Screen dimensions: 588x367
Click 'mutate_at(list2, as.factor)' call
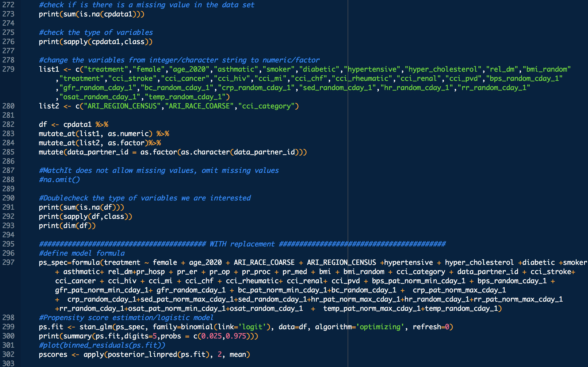(x=94, y=143)
